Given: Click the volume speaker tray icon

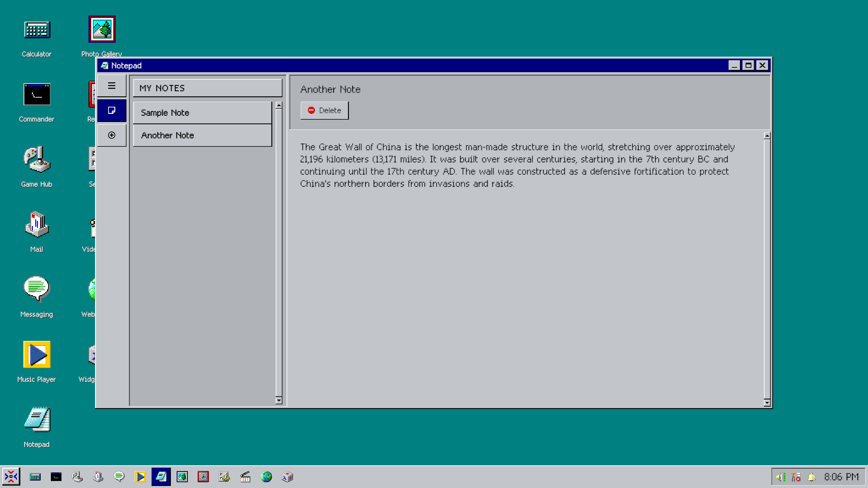Looking at the screenshot, I should pyautogui.click(x=780, y=477).
